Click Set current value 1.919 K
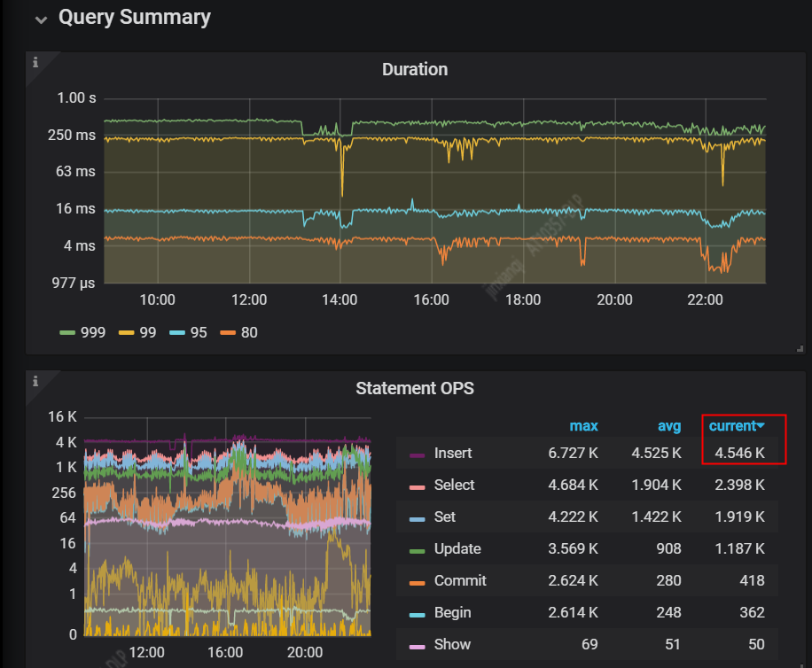 click(x=739, y=517)
